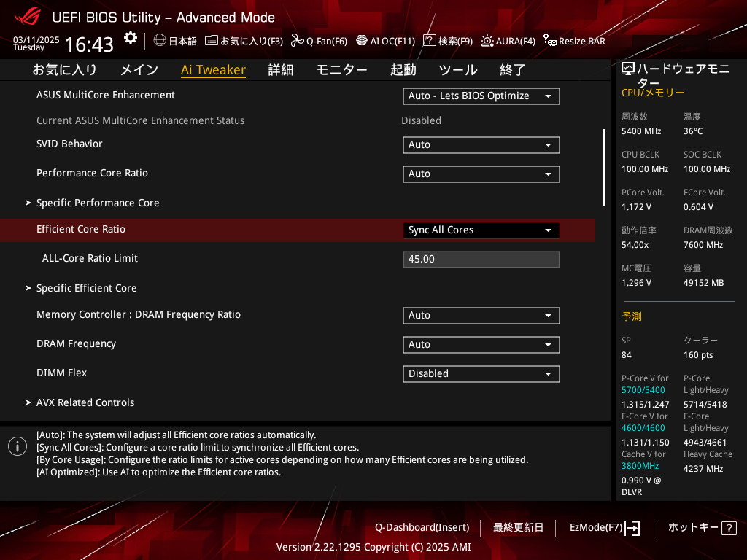747x560 pixels.
Task: Click hotkey question mark icon
Action: (729, 528)
